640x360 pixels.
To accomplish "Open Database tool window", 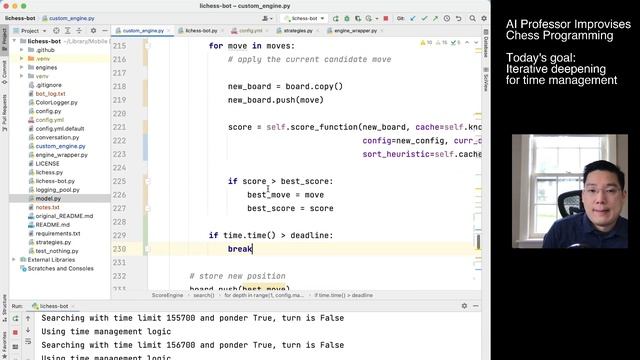I will pyautogui.click(x=486, y=42).
